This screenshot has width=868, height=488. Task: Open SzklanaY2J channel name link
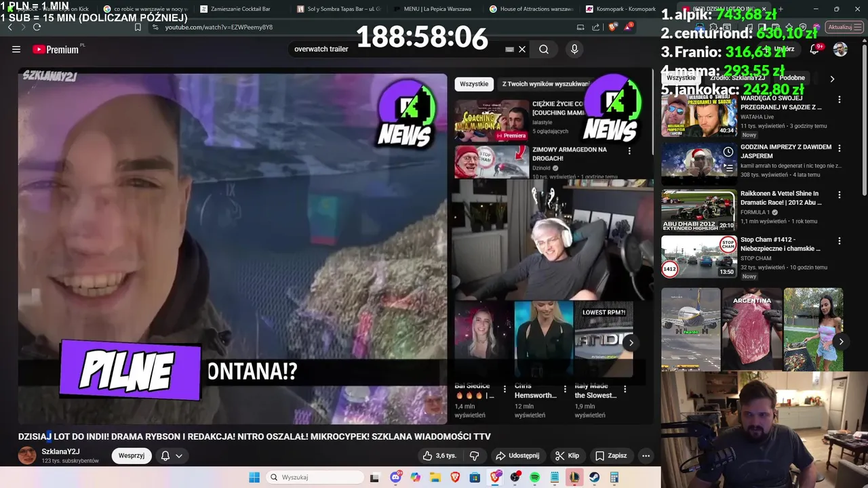point(60,451)
